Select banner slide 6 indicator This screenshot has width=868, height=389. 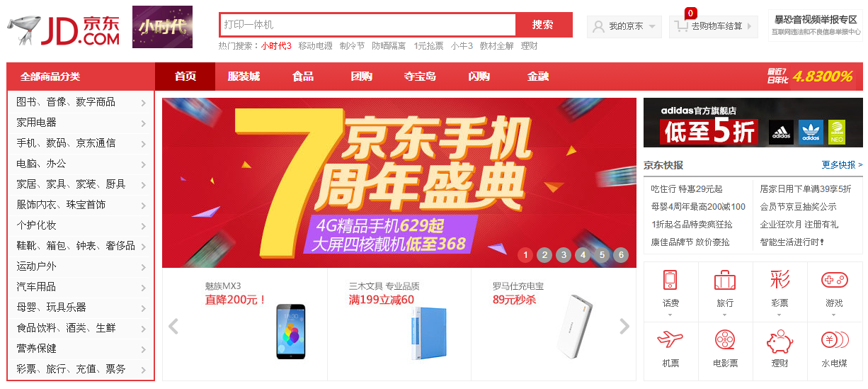point(621,255)
